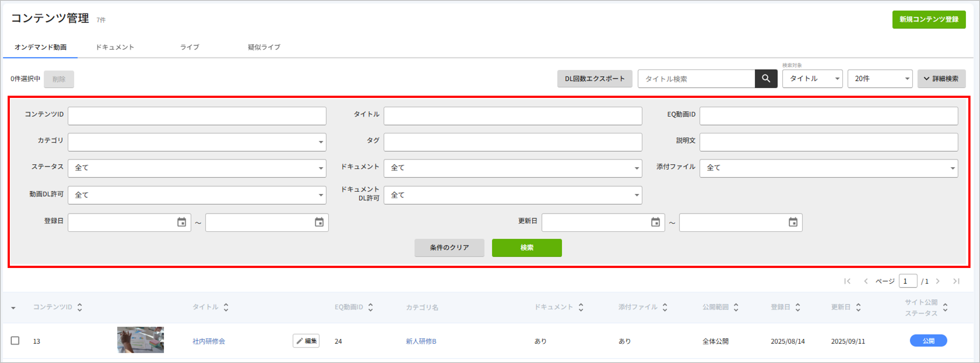Viewport: 980px width, 363px height.
Task: Sort by コンテンツID column arrows
Action: pyautogui.click(x=80, y=307)
